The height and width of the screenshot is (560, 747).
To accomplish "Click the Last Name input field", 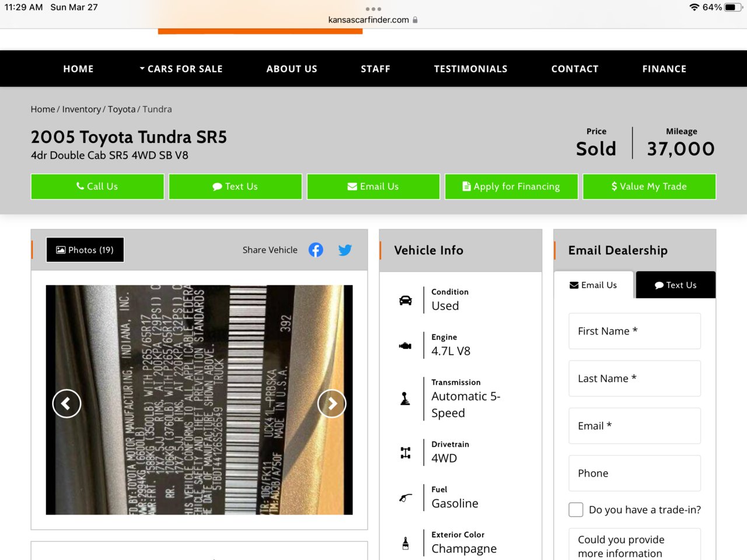I will pos(635,379).
